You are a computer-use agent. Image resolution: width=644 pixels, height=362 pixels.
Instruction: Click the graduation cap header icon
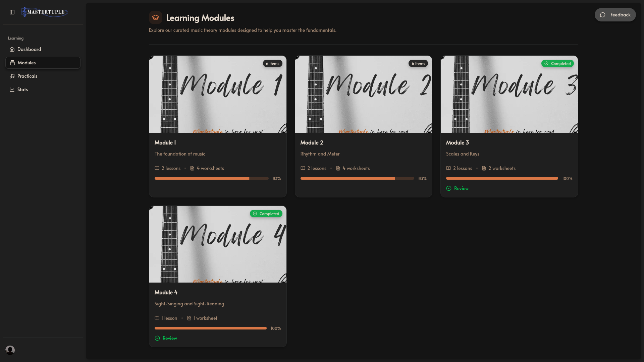coord(156,18)
